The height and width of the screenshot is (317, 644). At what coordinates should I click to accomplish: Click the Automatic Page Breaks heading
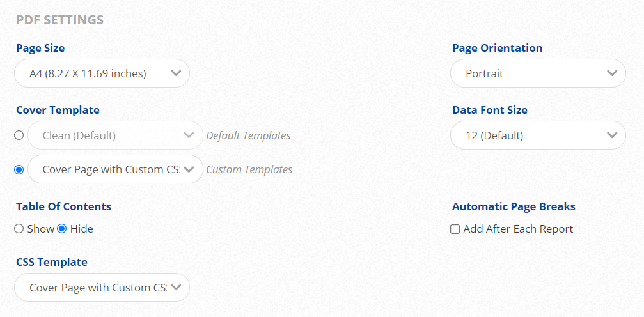pyautogui.click(x=514, y=206)
